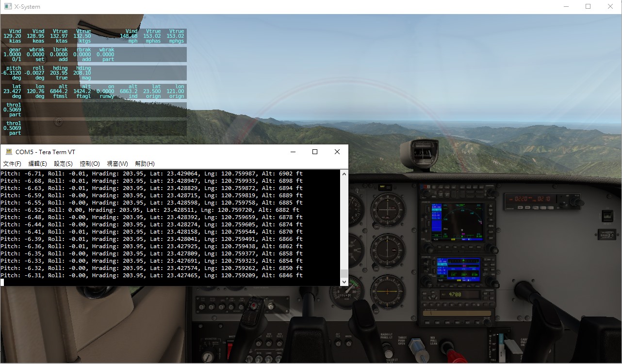This screenshot has height=364, width=622.
Task: Open the 文件(F) file menu
Action: click(12, 164)
